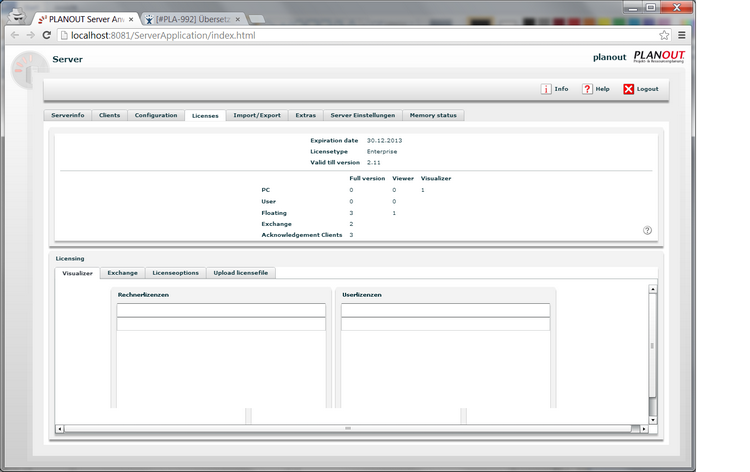Click second Userlizenzen input row
Image resolution: width=750 pixels, height=472 pixels.
[x=445, y=324]
